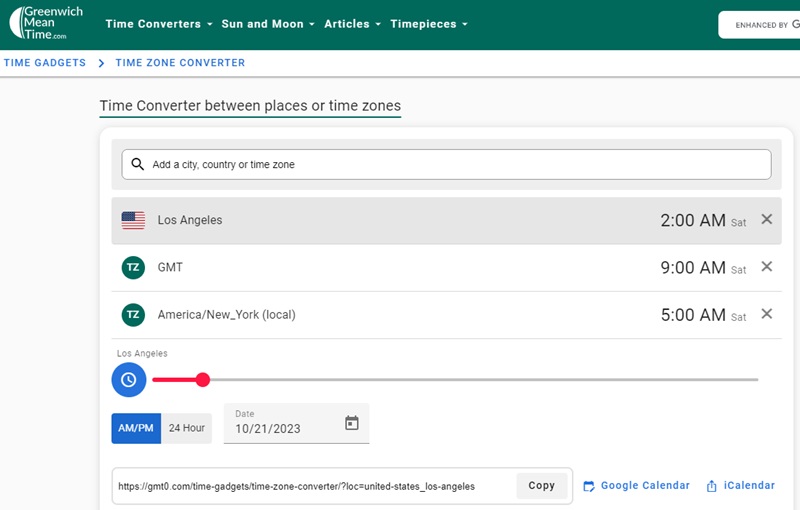Open the Articles dropdown menu

352,24
